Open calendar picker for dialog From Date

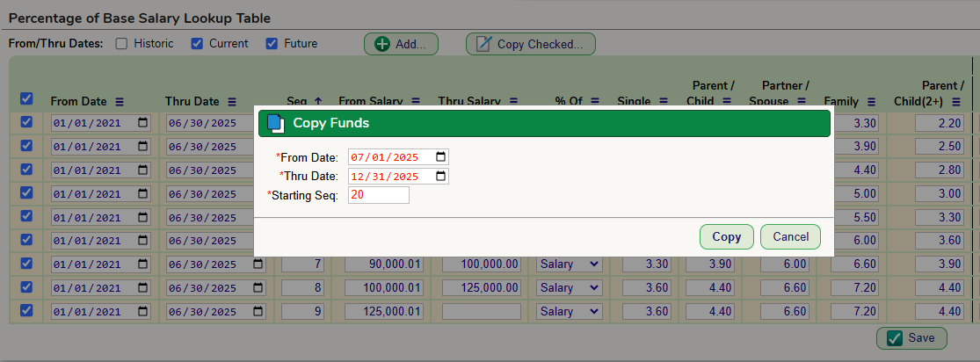coord(440,156)
